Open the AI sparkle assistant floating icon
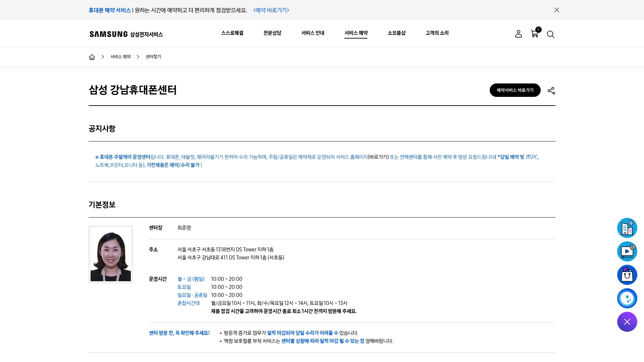Screen dimensions: 644x362 [x=627, y=298]
